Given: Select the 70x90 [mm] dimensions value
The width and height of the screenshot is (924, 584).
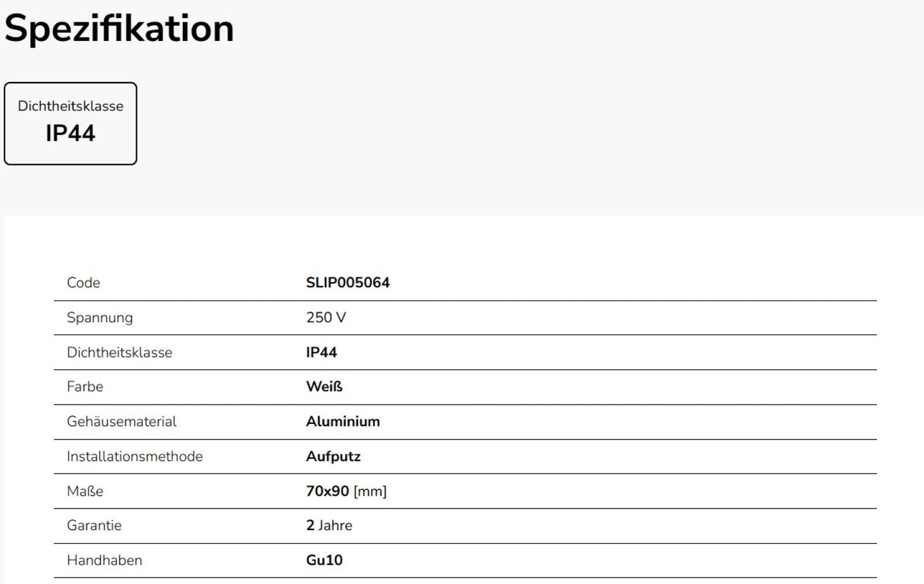Looking at the screenshot, I should [346, 491].
